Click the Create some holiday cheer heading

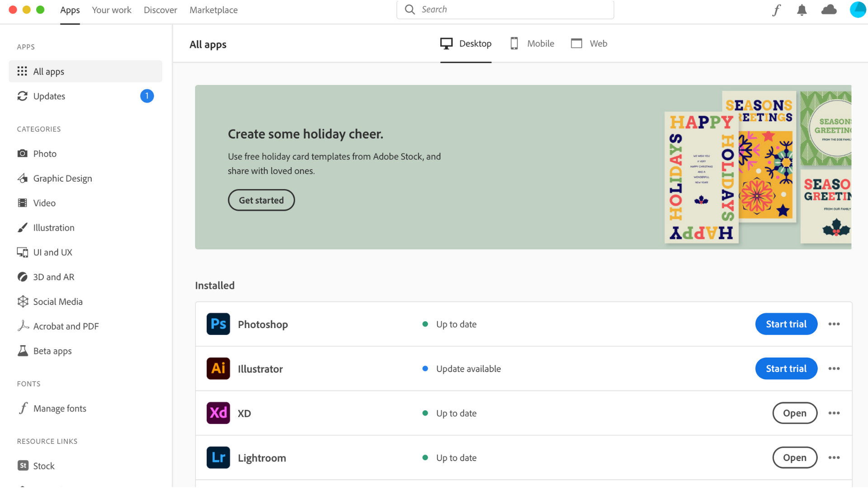click(305, 134)
